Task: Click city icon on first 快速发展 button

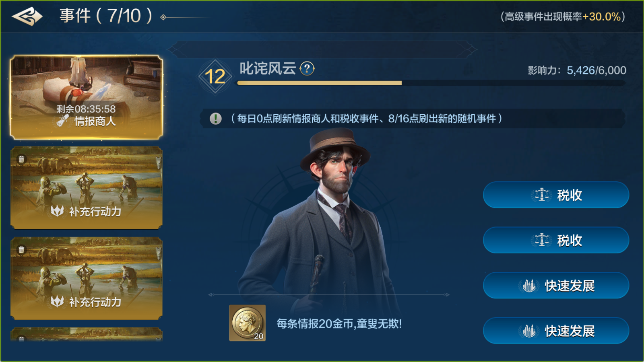Action: pyautogui.click(x=529, y=286)
